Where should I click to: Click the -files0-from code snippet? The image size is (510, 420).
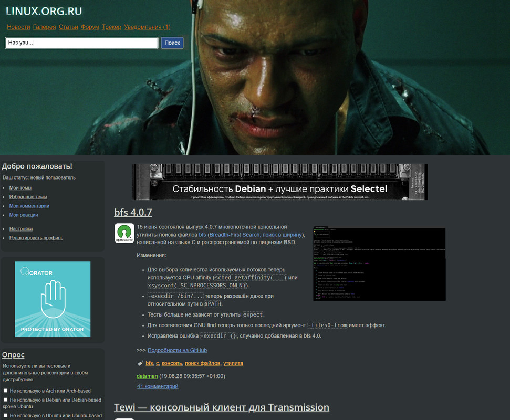328,325
